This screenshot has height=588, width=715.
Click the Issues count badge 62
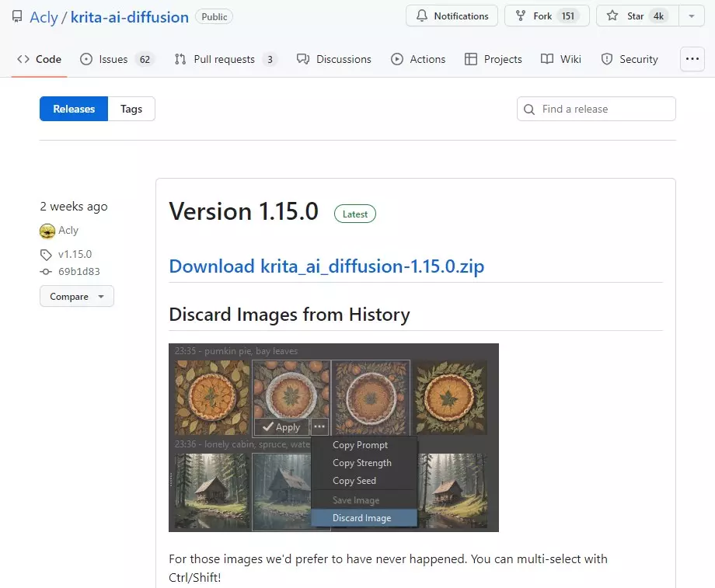pyautogui.click(x=145, y=60)
